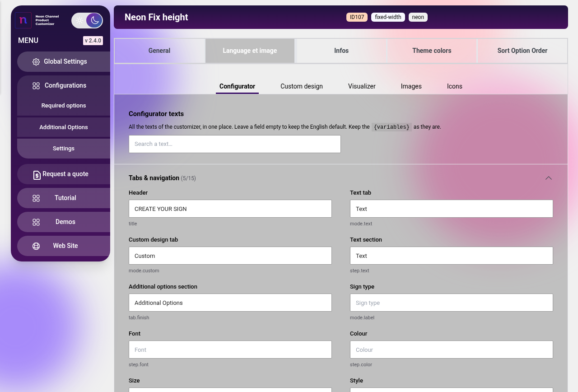The width and height of the screenshot is (578, 392).
Task: Open Settings in sidebar menu
Action: 64,149
